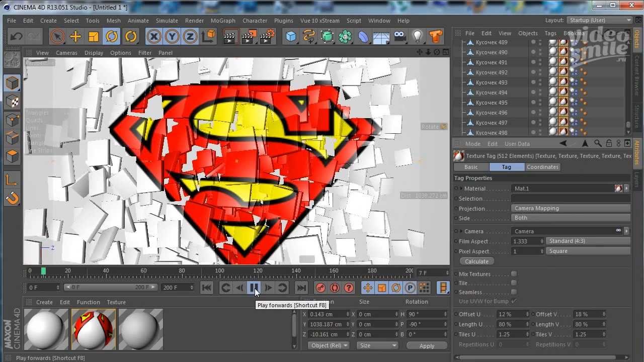This screenshot has width=644, height=362.
Task: Open File menu
Action: pyautogui.click(x=12, y=21)
